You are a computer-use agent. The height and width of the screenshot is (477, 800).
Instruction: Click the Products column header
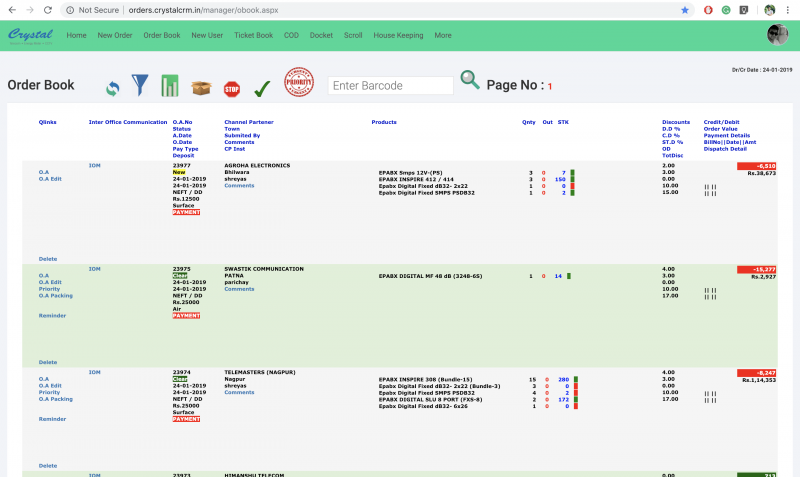click(384, 122)
